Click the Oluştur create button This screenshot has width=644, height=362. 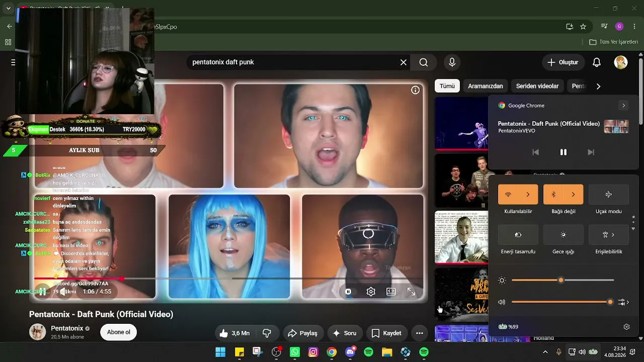(x=563, y=62)
